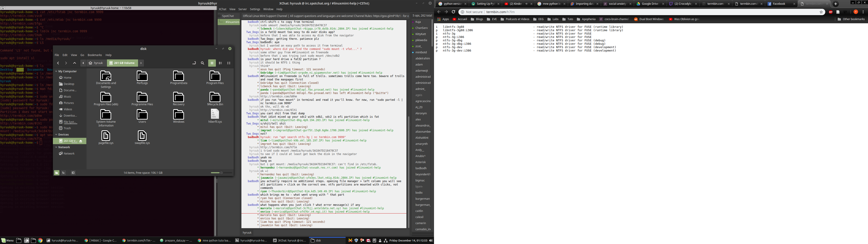Show places in file manager sidebar
Image resolution: width=868 pixels, height=244 pixels.
coord(57,173)
